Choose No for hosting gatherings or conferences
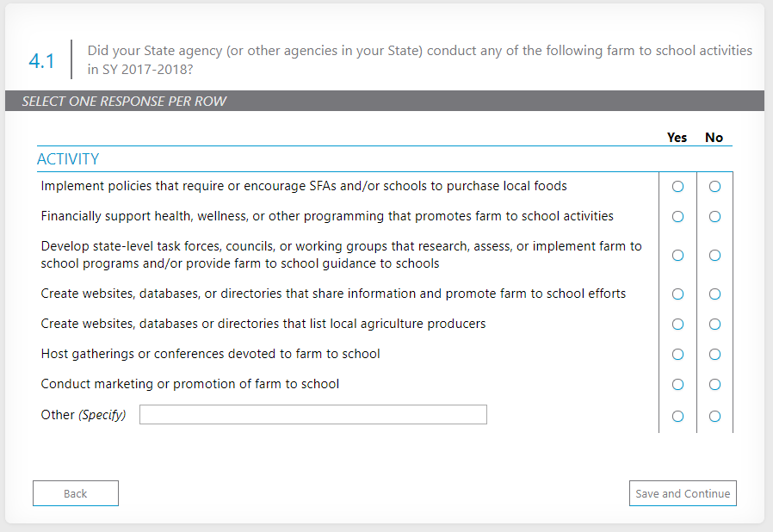The height and width of the screenshot is (532, 773). [714, 355]
